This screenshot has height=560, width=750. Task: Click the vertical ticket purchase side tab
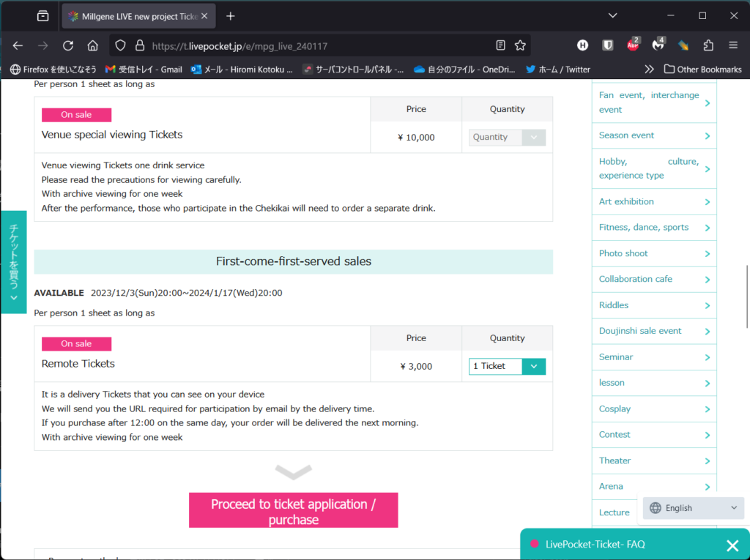coord(13,261)
